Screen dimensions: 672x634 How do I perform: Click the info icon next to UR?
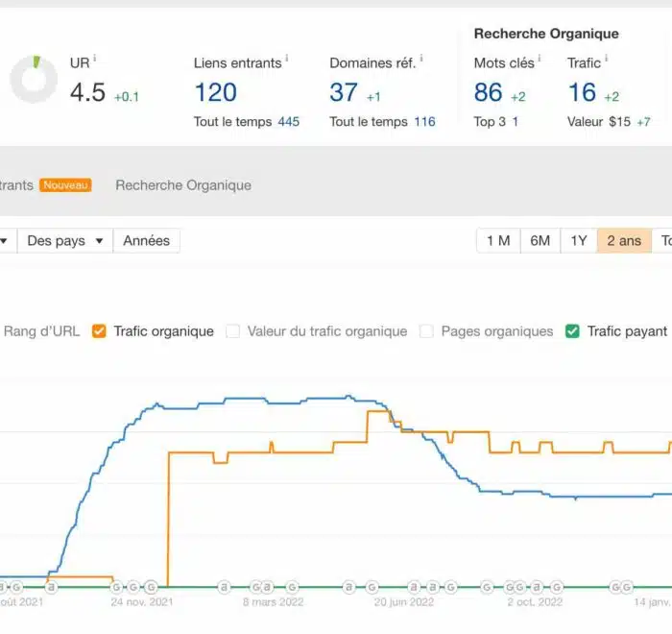[95, 59]
